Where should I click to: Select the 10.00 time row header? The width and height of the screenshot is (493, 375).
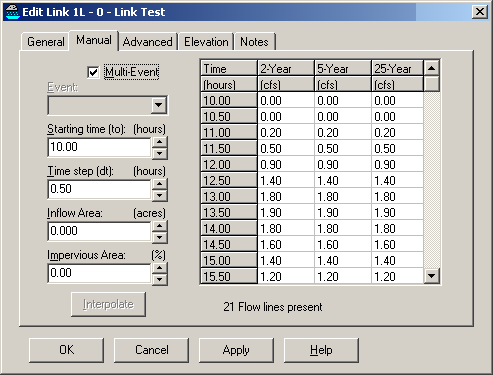[229, 100]
